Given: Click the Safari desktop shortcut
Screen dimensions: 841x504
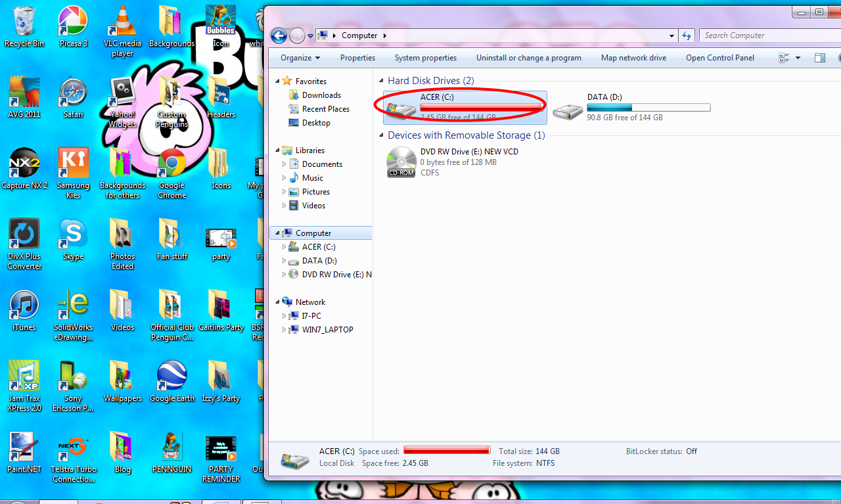Looking at the screenshot, I should [x=73, y=99].
